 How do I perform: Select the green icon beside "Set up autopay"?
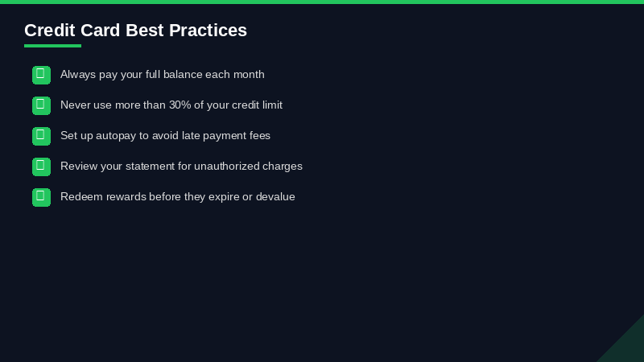(x=41, y=136)
